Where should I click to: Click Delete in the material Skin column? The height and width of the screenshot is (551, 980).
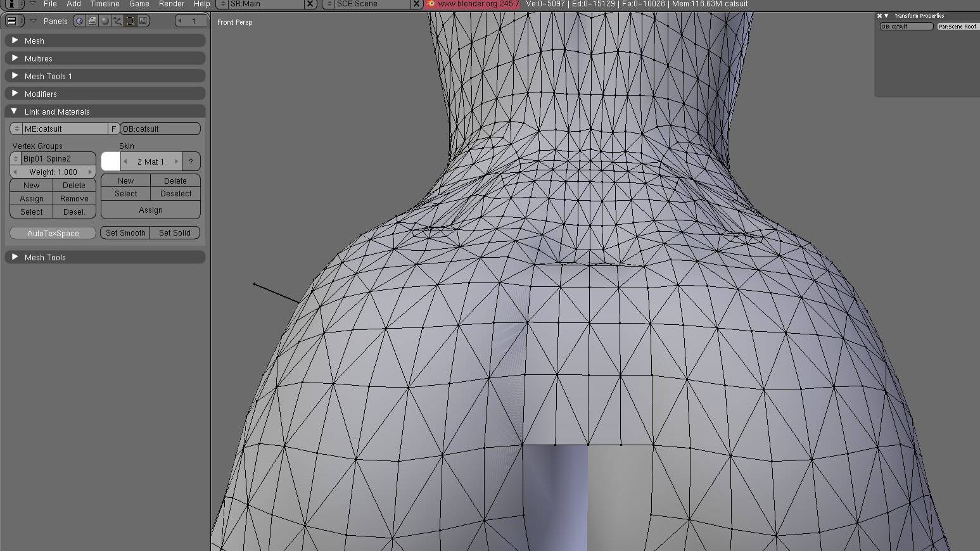[175, 180]
